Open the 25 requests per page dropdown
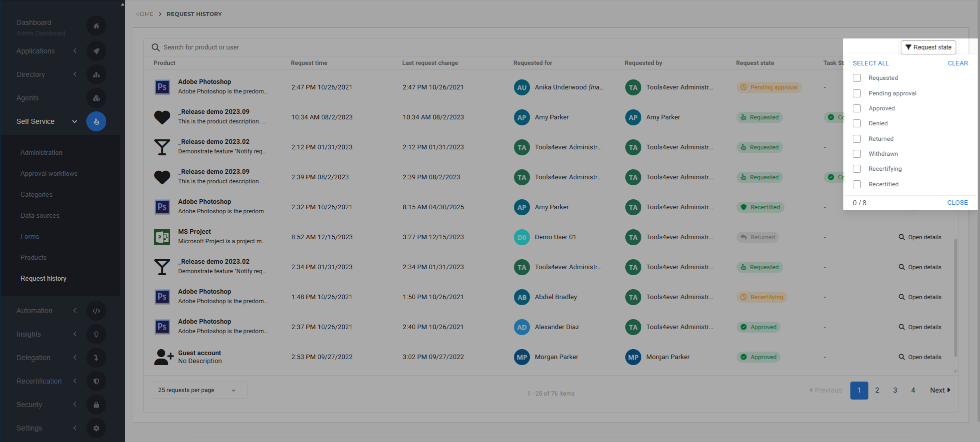 199,390
